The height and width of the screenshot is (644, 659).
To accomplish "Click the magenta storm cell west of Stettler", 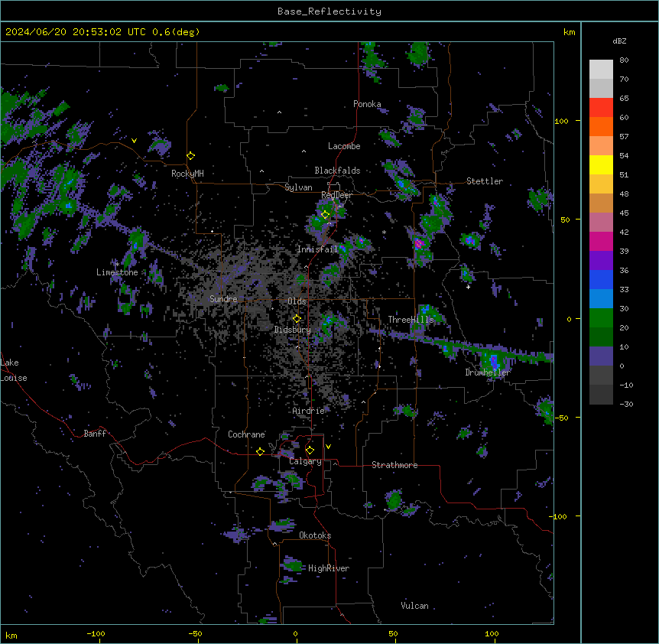I will [x=419, y=243].
